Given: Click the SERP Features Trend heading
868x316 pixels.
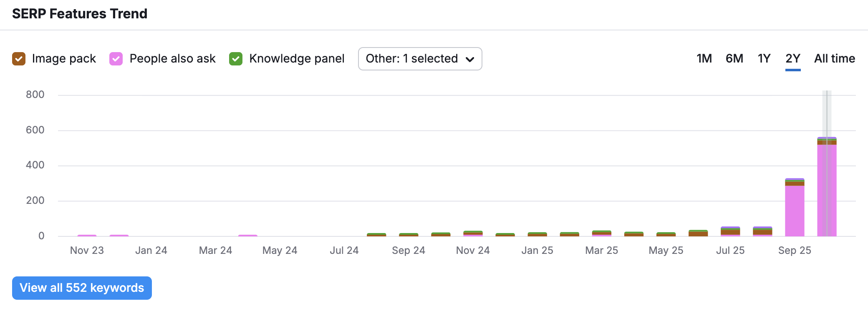Looking at the screenshot, I should [x=80, y=14].
